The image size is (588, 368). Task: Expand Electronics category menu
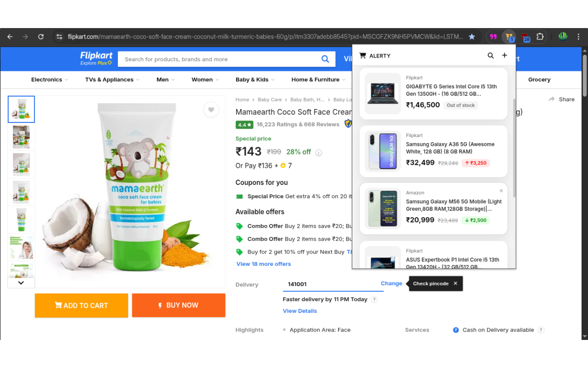pos(50,80)
